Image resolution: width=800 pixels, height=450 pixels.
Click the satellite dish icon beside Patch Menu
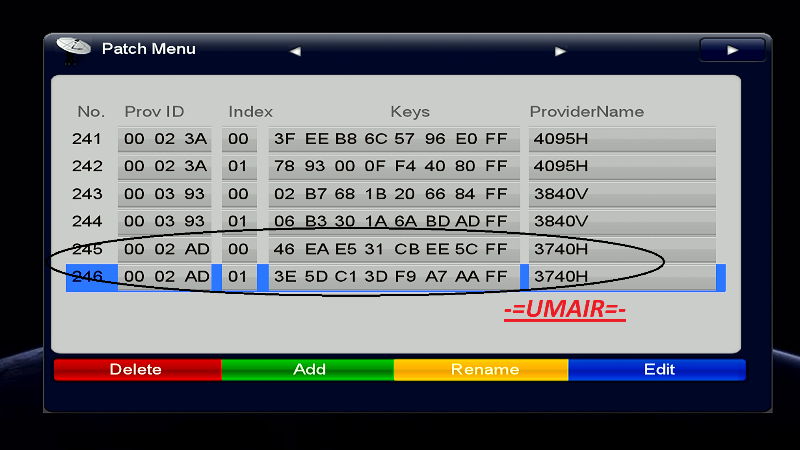(72, 49)
